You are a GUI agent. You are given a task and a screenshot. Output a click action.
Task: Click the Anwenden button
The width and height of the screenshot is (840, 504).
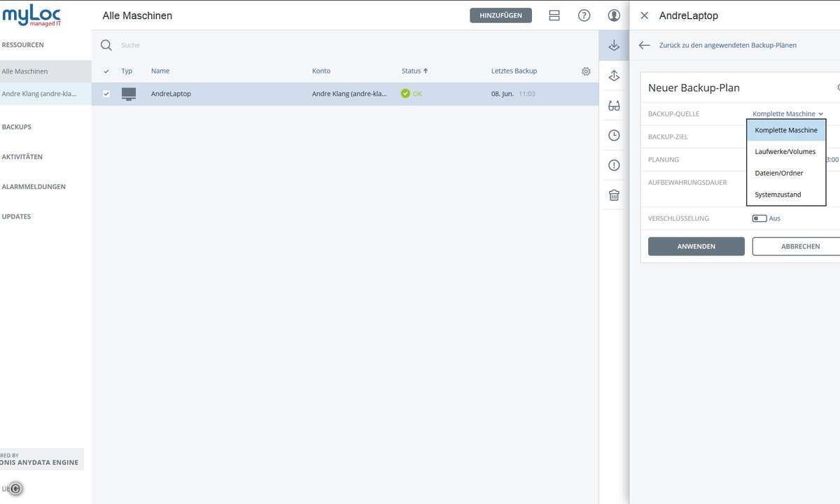(x=696, y=246)
